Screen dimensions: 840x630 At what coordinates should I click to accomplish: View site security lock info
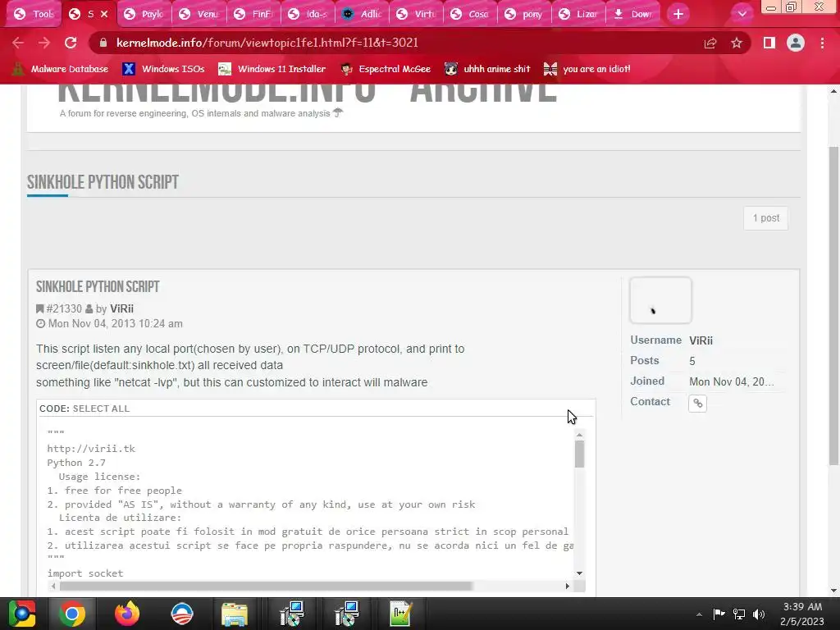pos(103,43)
